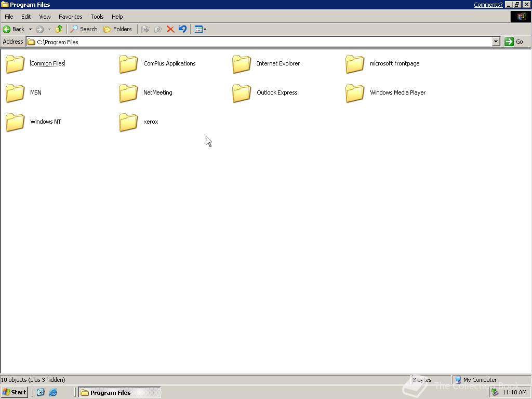The height and width of the screenshot is (399, 532).
Task: Click the xerox label text
Action: [x=151, y=122]
